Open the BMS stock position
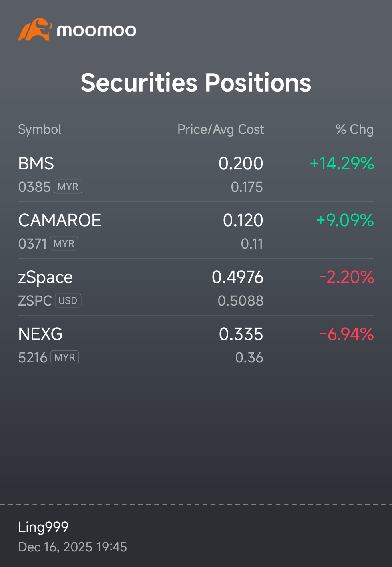The height and width of the screenshot is (567, 392). (196, 173)
